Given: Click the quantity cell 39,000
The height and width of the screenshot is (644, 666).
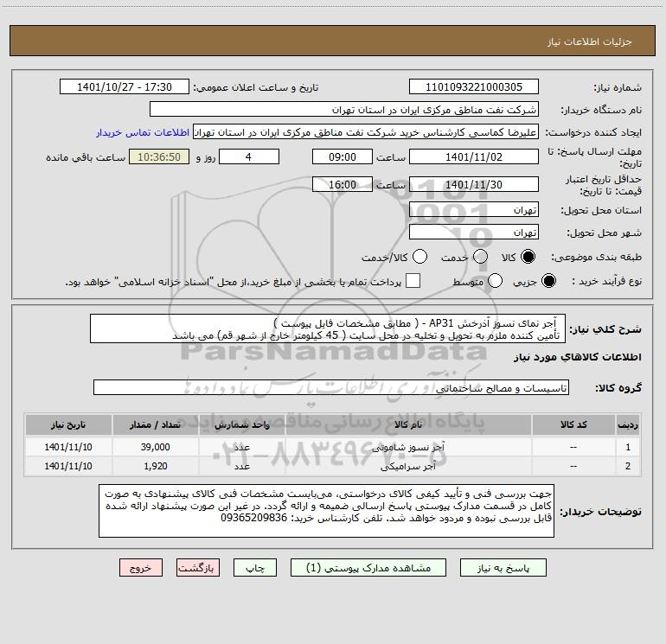Looking at the screenshot, I should [155, 447].
